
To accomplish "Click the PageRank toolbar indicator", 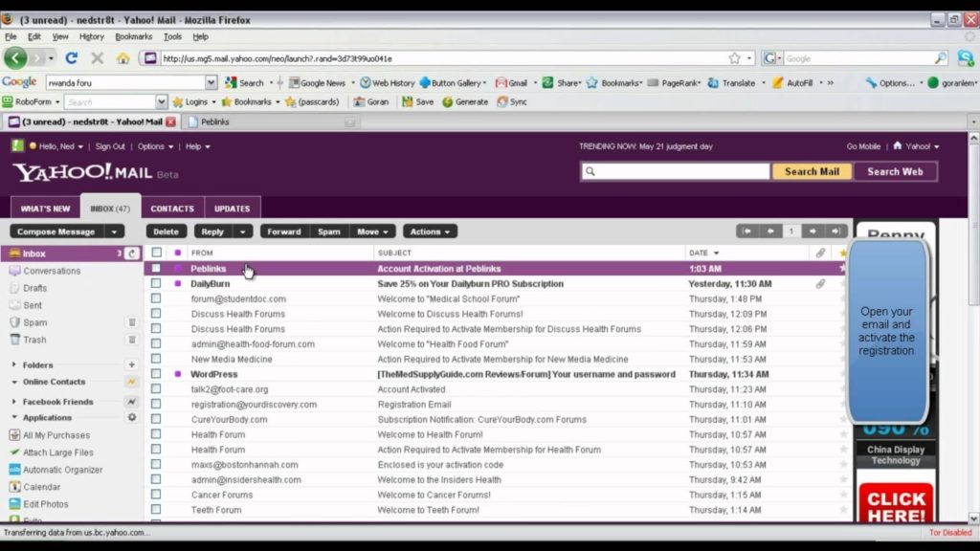I will [x=673, y=82].
